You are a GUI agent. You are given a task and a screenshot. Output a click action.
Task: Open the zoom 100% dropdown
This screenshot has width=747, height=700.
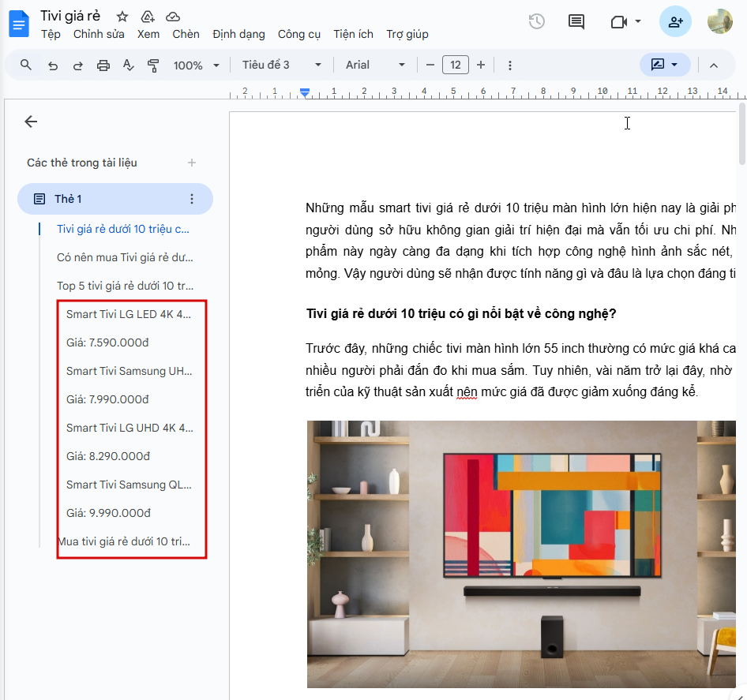197,66
